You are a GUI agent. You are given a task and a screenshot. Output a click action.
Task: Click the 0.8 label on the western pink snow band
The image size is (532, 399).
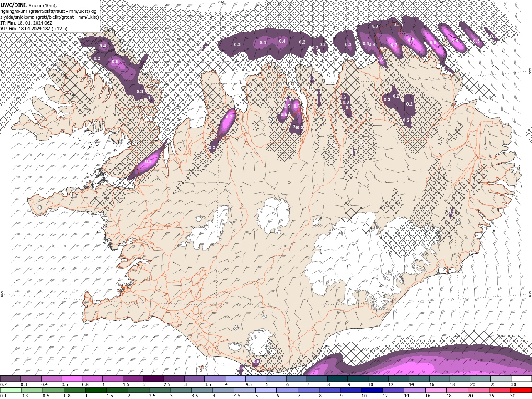point(148,161)
